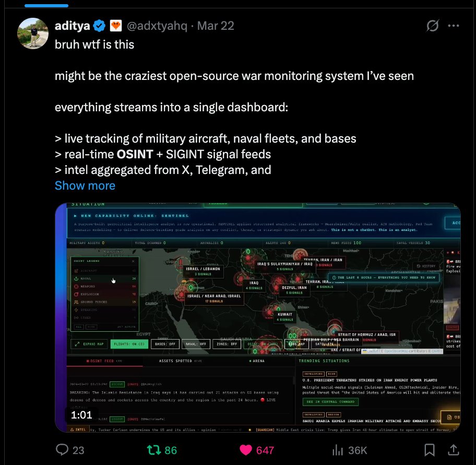View post analytics bar chart icon
Image resolution: width=476 pixels, height=465 pixels.
[338, 450]
